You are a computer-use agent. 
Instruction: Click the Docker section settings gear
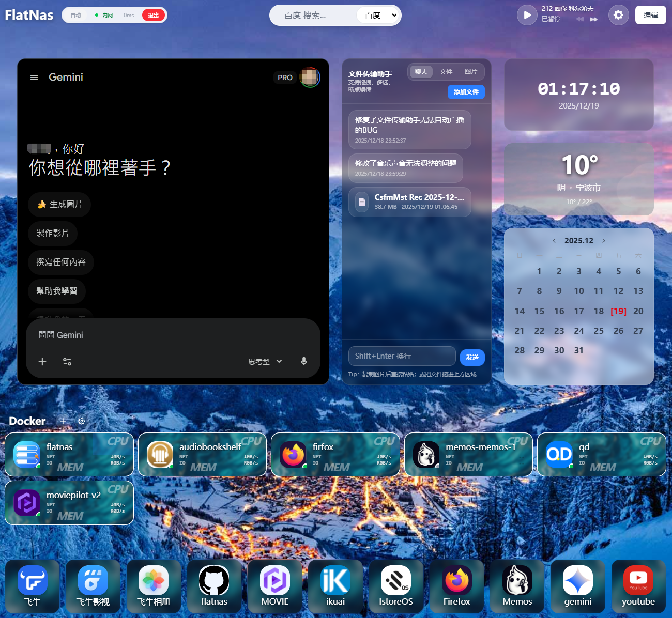tap(82, 421)
